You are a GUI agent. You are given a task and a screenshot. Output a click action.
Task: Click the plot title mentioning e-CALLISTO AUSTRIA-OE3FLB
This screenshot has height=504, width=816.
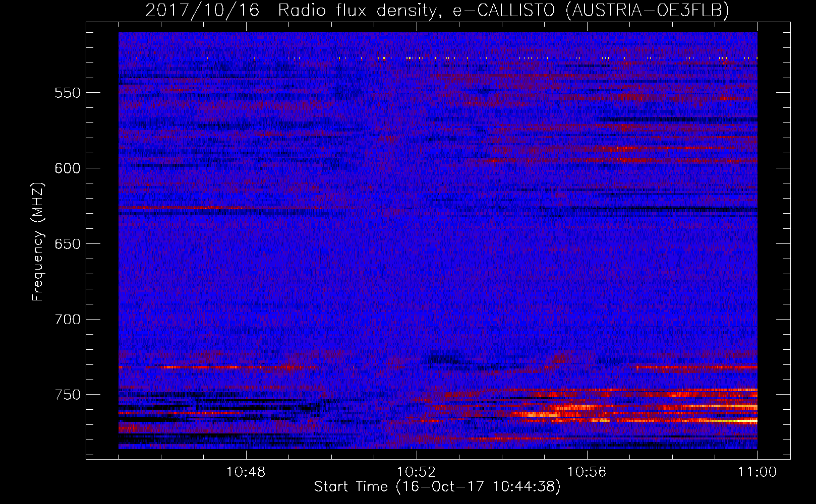(437, 10)
